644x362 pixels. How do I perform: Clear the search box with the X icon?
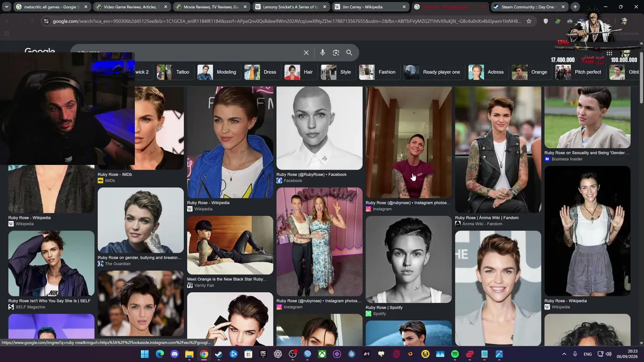[306, 52]
